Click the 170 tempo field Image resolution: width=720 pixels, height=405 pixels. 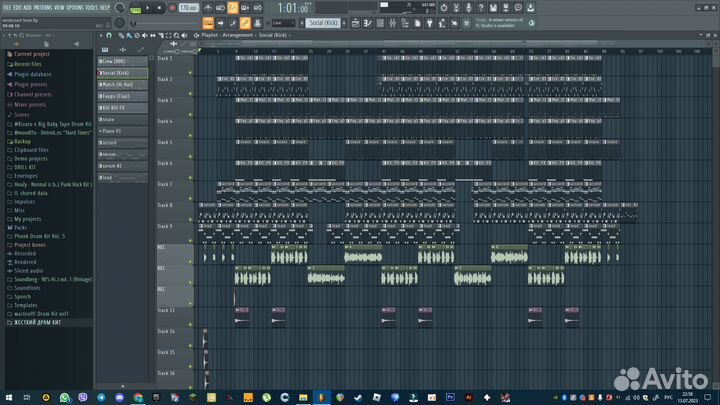[x=188, y=8]
